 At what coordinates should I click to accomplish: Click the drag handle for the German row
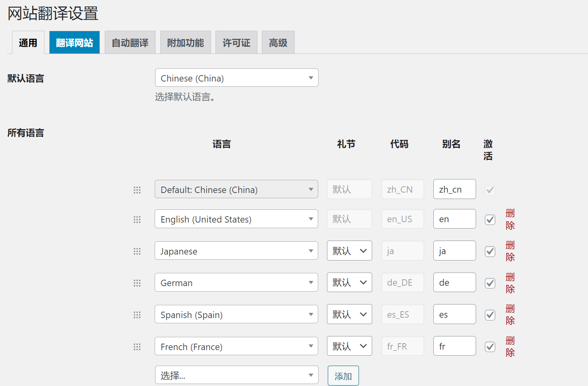coord(137,283)
